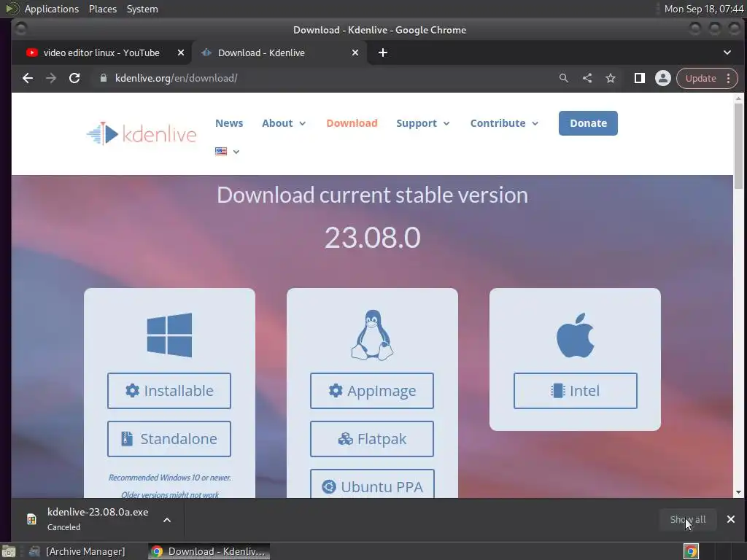This screenshot has height=560, width=747.
Task: Click the Windows logo icon
Action: [x=169, y=335]
